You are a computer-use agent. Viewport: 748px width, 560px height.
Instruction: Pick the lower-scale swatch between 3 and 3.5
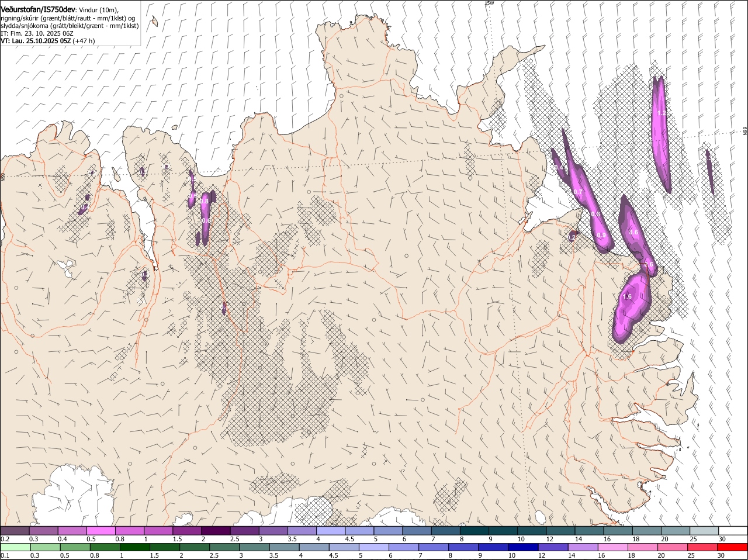254,547
